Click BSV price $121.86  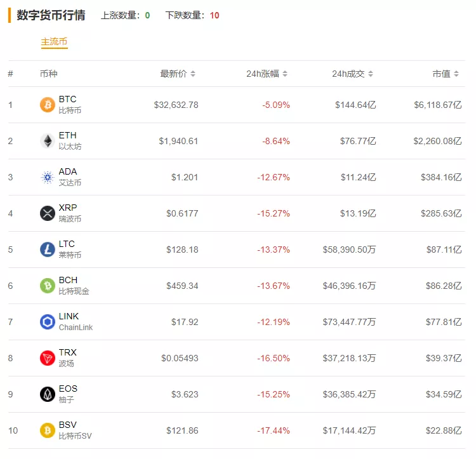point(182,430)
